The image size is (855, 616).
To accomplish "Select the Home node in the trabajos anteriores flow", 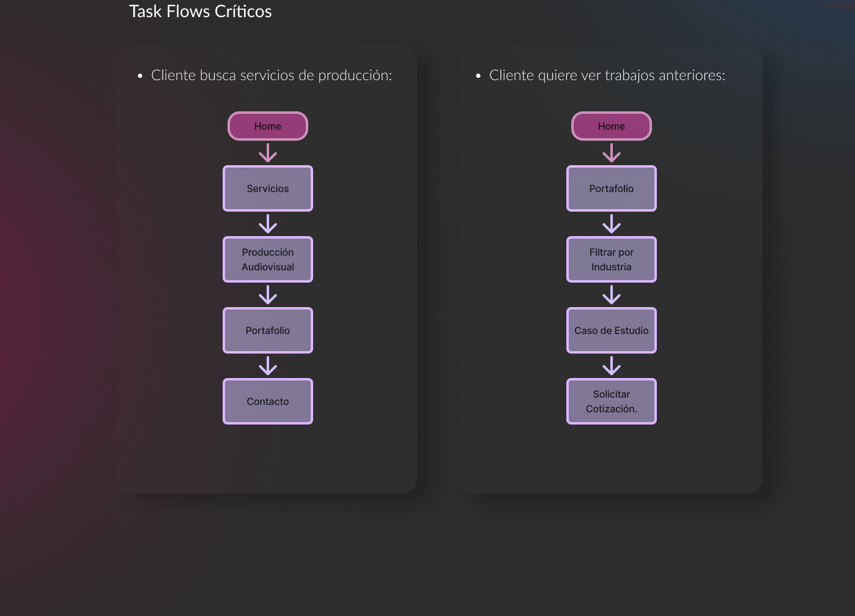I will (612, 126).
